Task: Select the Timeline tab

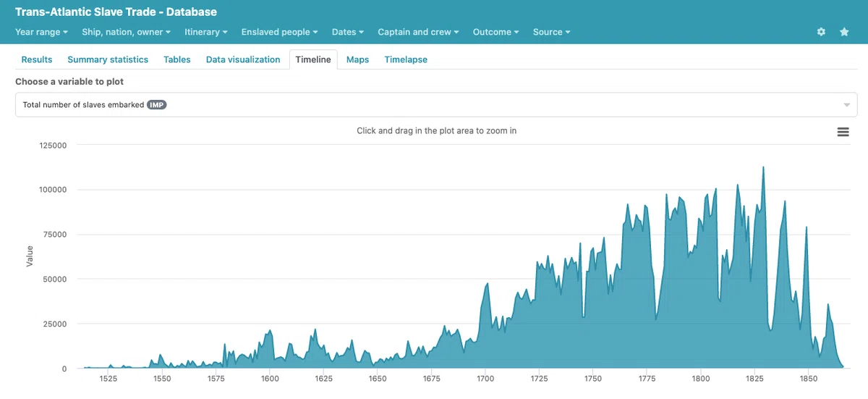Action: click(x=313, y=59)
